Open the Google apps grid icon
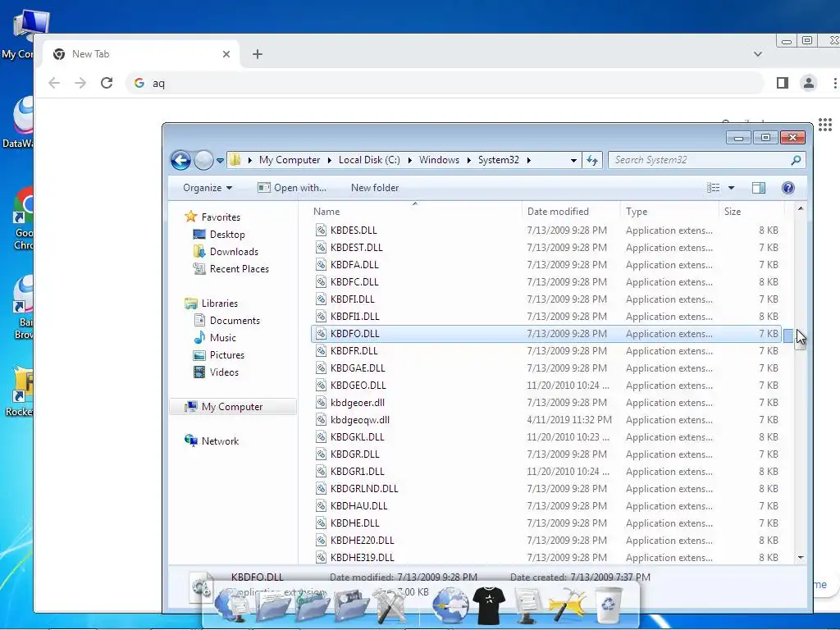The height and width of the screenshot is (630, 840). [825, 125]
